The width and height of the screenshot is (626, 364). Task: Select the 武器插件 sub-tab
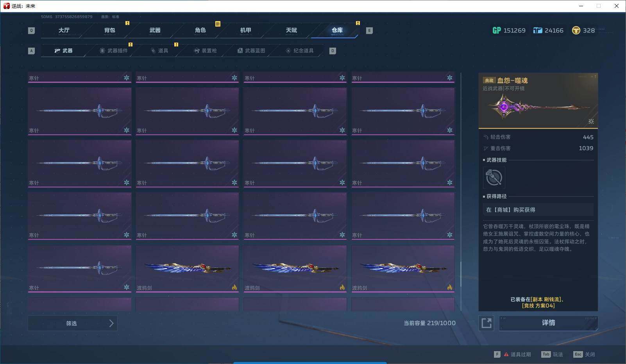pyautogui.click(x=114, y=51)
